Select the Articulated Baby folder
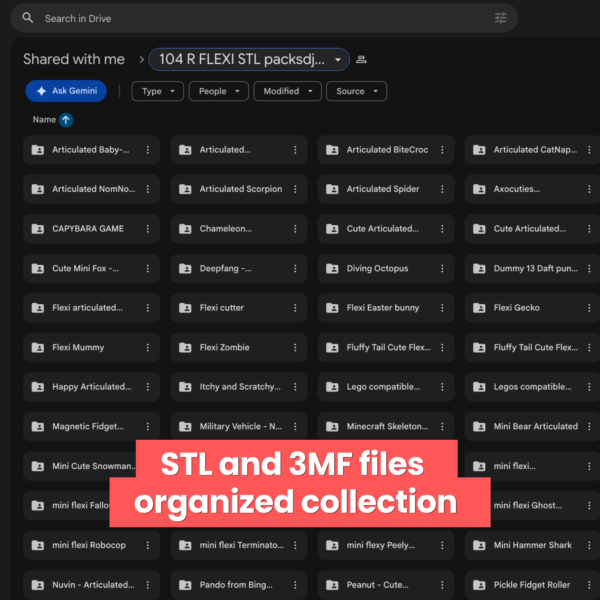600x600 pixels. click(x=91, y=150)
